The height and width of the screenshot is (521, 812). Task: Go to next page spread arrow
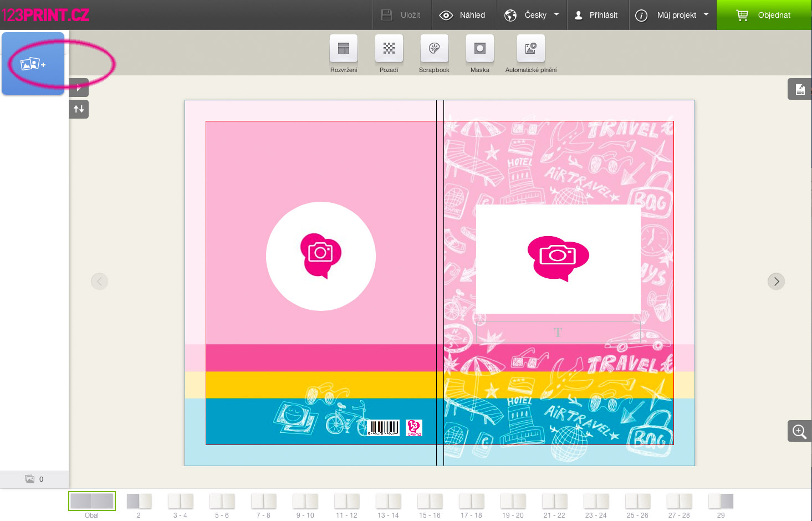pos(776,282)
